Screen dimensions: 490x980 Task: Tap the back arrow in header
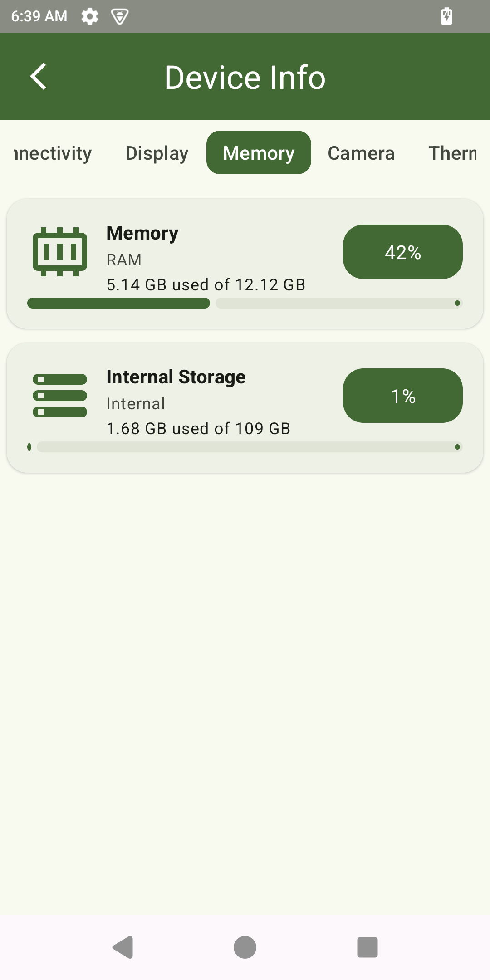(x=39, y=76)
